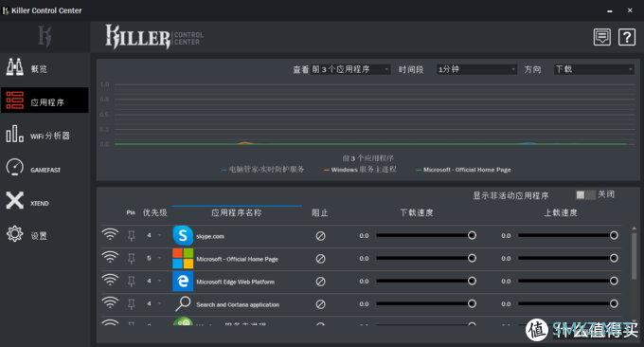The image size is (644, 347).
Task: Open the GAMEFAST gauge icon
Action: tap(15, 167)
